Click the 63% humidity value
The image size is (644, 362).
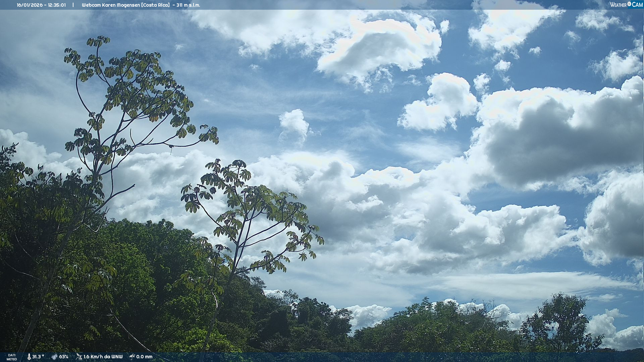(x=64, y=357)
